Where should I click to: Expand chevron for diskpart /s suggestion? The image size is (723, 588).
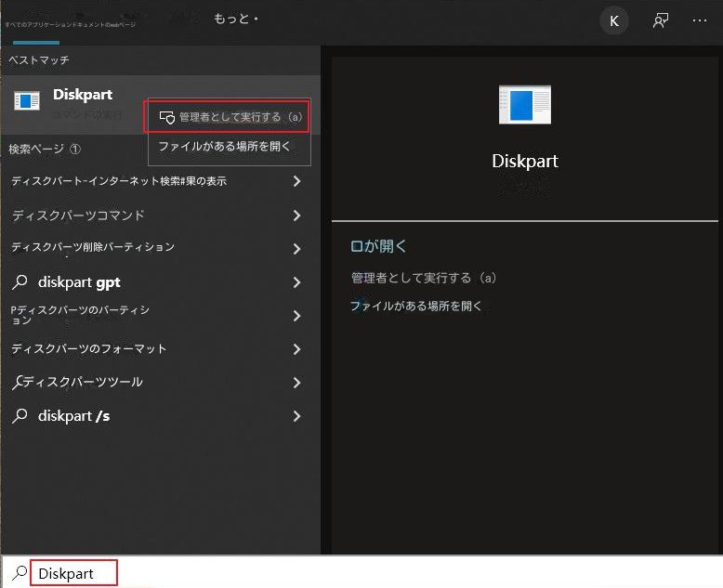(x=296, y=416)
